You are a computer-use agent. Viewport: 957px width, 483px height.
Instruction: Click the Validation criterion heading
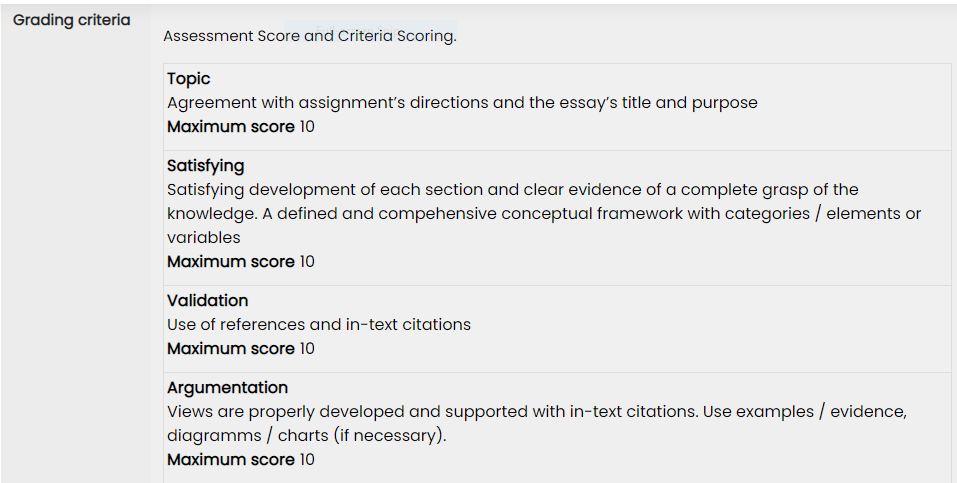tap(208, 300)
